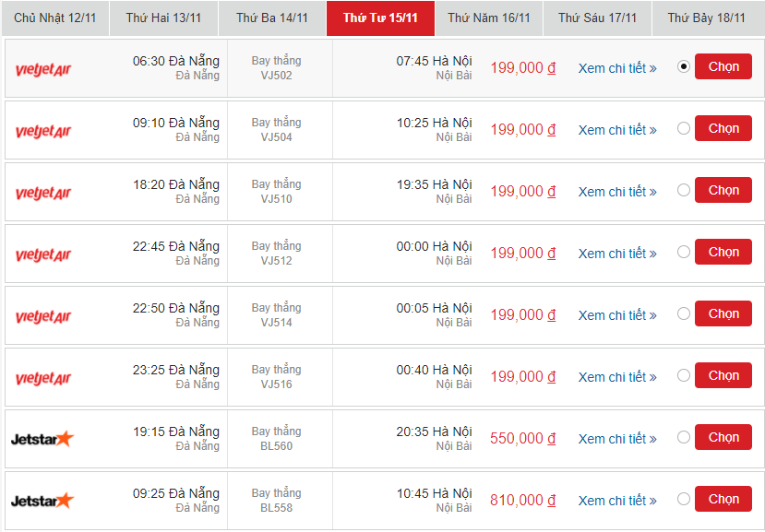Screen dimensions: 765x532
Task: Select the radio button for flight VJ512
Action: click(x=684, y=252)
